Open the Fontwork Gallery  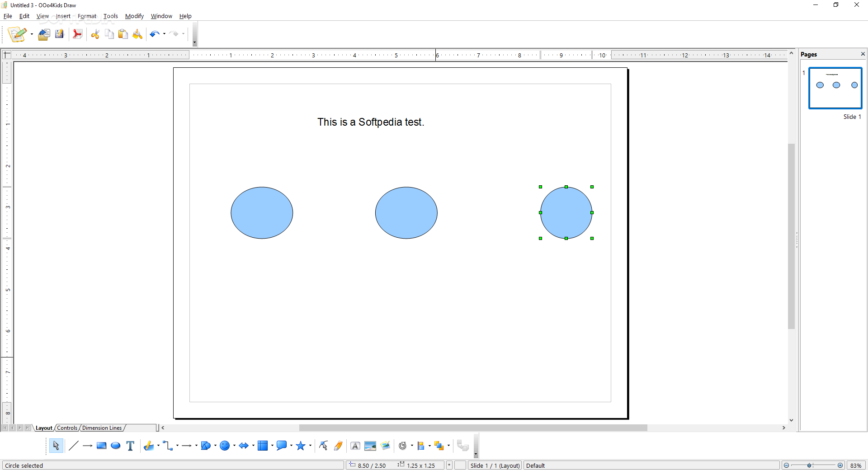click(355, 446)
